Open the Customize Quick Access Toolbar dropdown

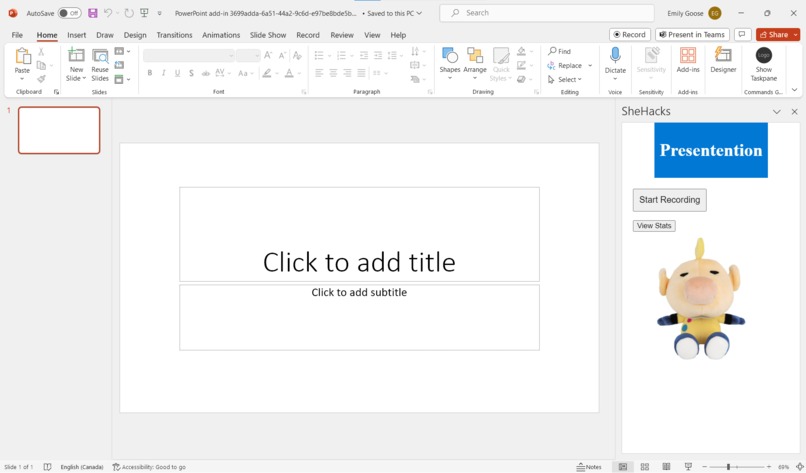[x=159, y=13]
